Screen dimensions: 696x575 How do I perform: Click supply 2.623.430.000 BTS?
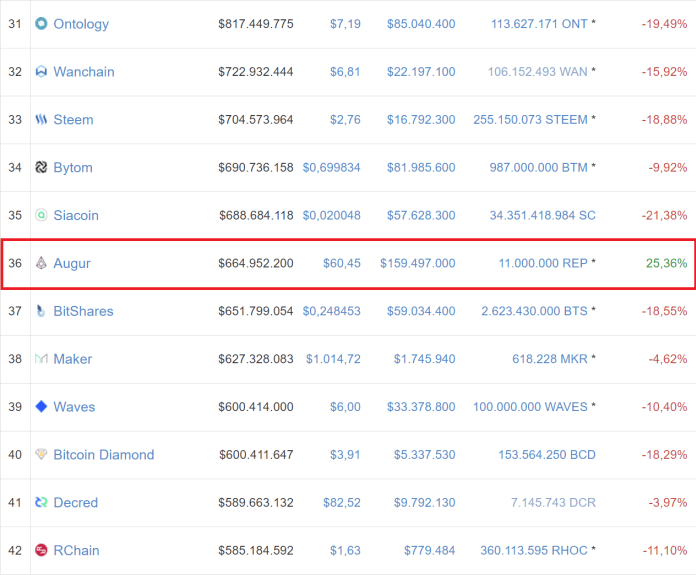(534, 311)
